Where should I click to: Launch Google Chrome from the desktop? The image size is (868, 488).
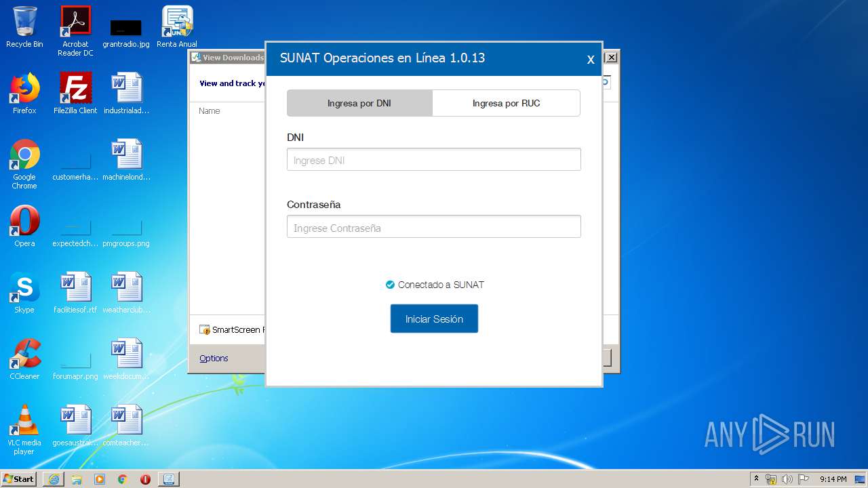tap(24, 164)
